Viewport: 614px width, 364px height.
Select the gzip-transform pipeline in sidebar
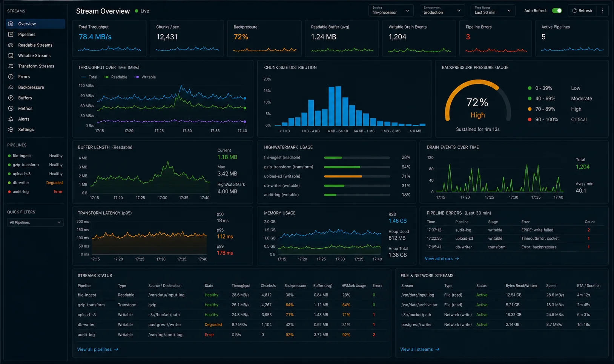coord(35,165)
